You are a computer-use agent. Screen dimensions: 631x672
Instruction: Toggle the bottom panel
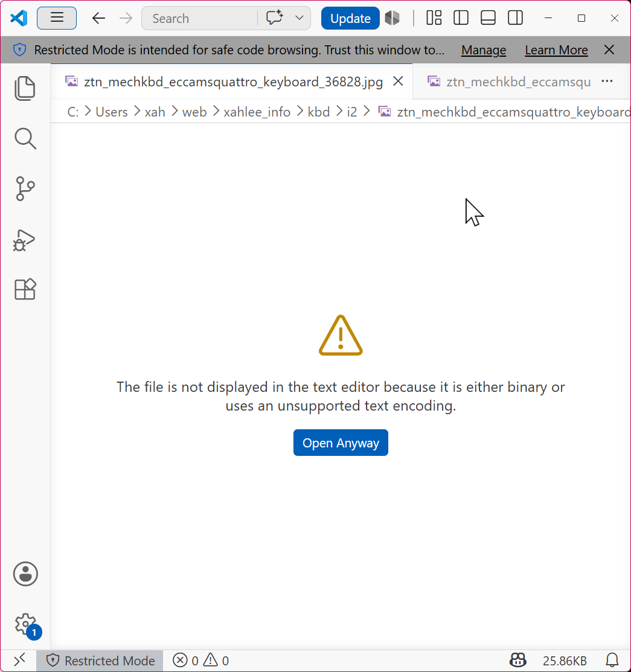coord(488,18)
